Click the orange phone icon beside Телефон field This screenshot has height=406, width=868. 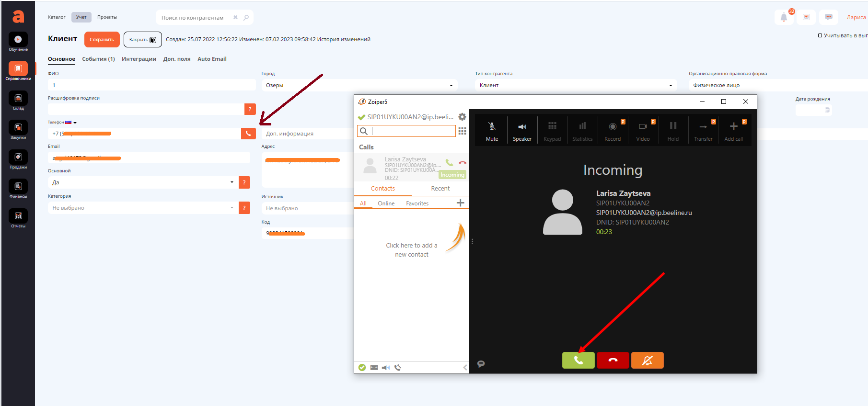pyautogui.click(x=248, y=134)
